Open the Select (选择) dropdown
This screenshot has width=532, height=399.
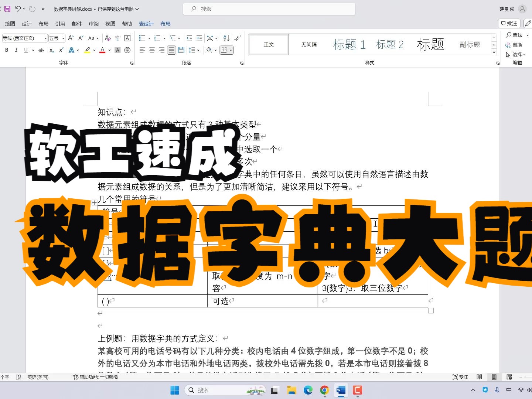point(515,54)
